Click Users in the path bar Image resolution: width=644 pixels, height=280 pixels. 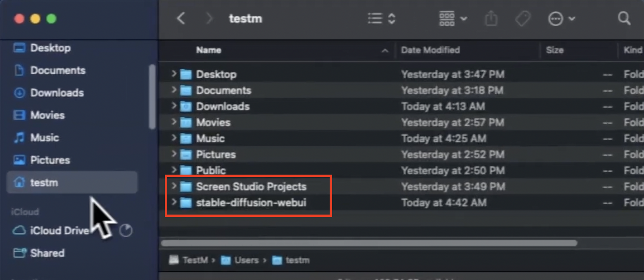pyautogui.click(x=247, y=260)
